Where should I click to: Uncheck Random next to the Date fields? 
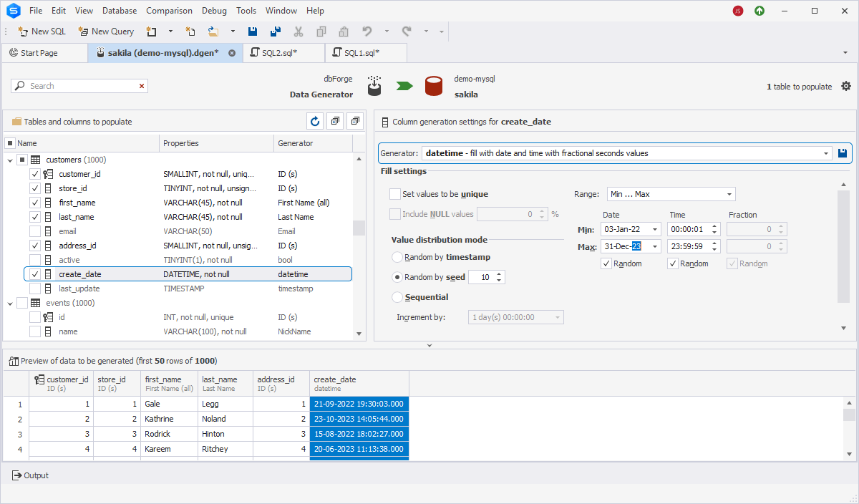tap(605, 263)
